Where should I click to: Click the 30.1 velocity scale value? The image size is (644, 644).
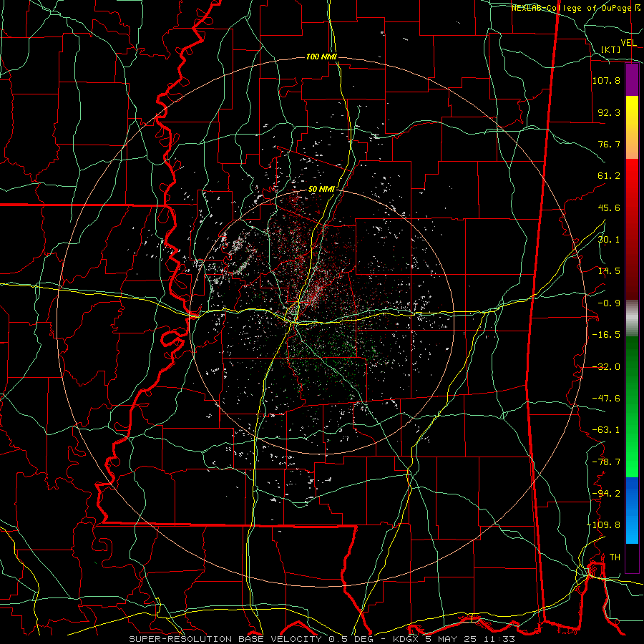[609, 240]
